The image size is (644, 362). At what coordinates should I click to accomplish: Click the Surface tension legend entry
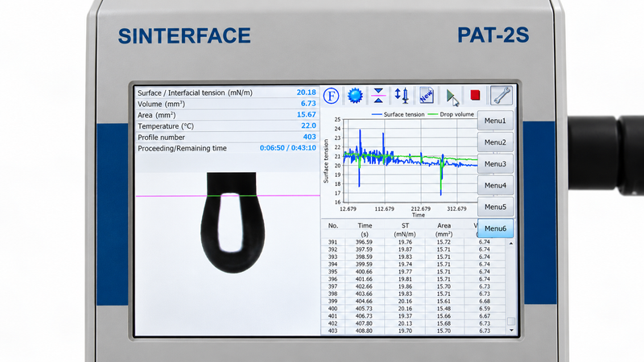point(398,114)
